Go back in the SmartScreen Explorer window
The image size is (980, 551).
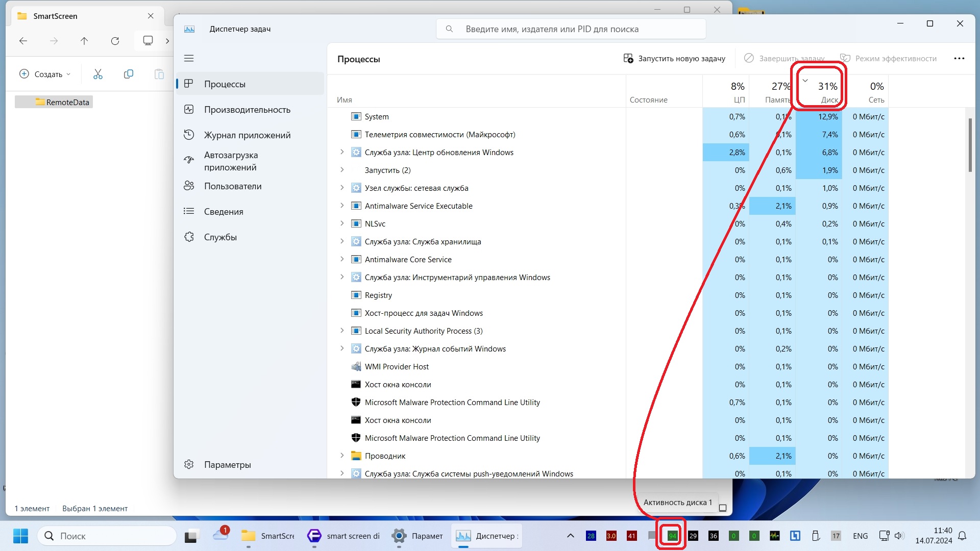[23, 41]
